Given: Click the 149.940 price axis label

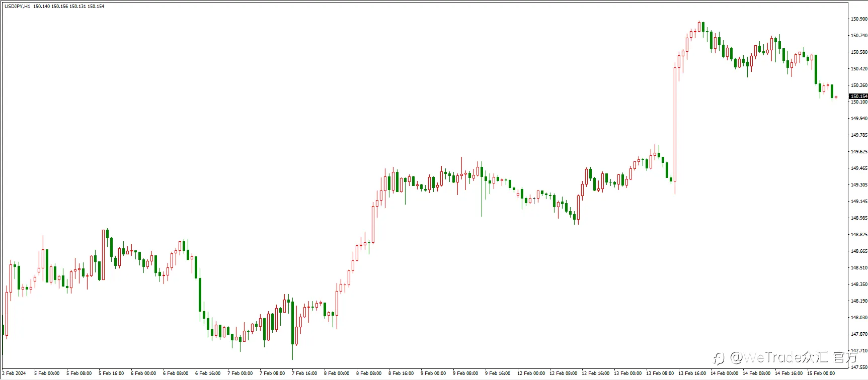Looking at the screenshot, I should point(859,119).
